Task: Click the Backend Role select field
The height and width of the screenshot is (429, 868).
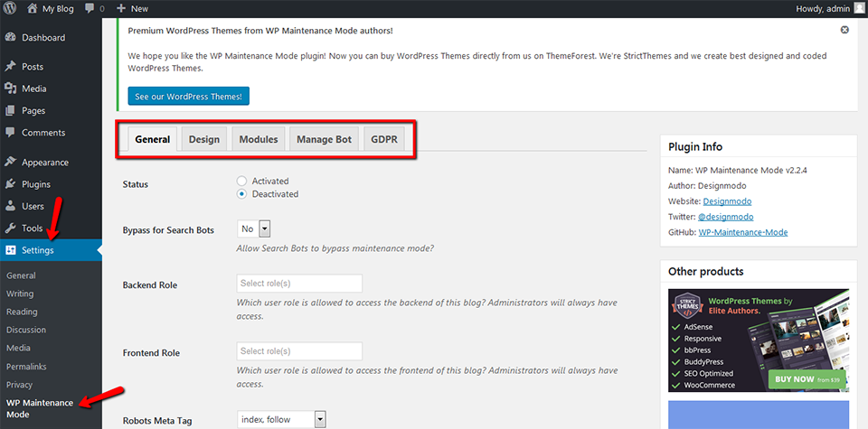Action: click(299, 283)
